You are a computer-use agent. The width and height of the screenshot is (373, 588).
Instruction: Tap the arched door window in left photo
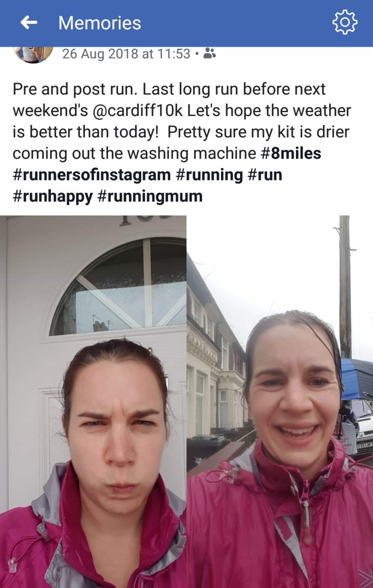coord(118,287)
